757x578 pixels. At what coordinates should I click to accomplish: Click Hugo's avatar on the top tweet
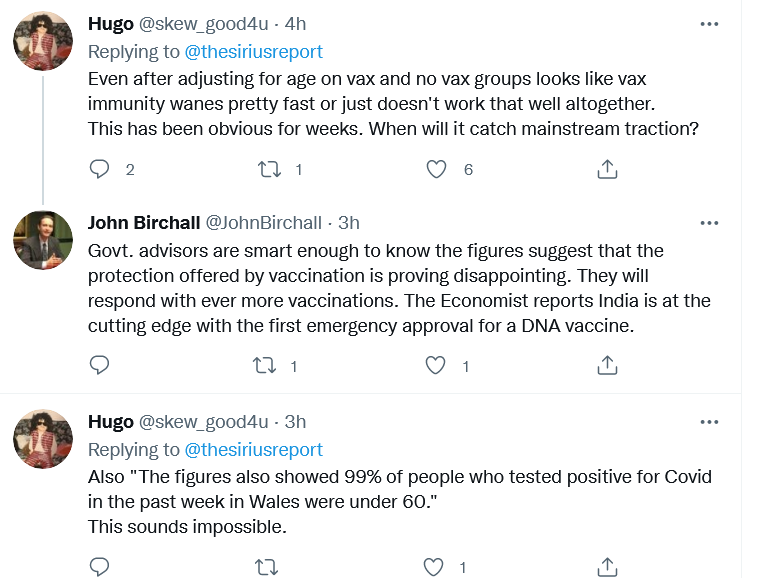(42, 41)
